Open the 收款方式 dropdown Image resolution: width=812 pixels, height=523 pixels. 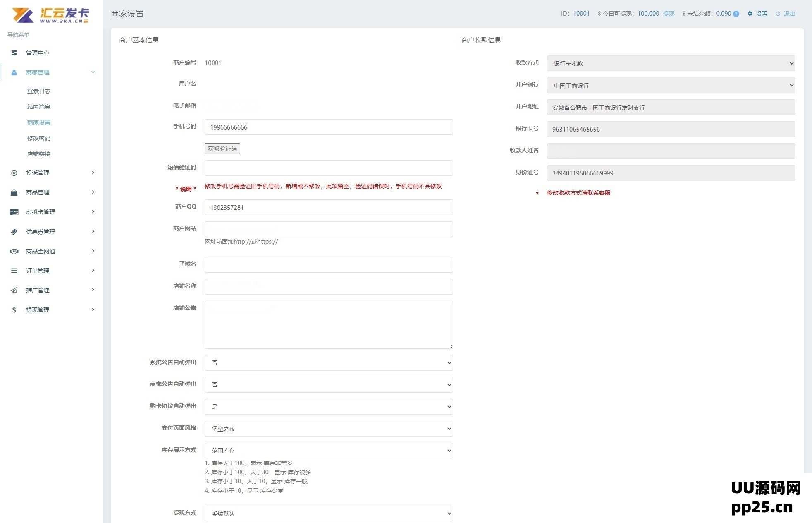[671, 63]
